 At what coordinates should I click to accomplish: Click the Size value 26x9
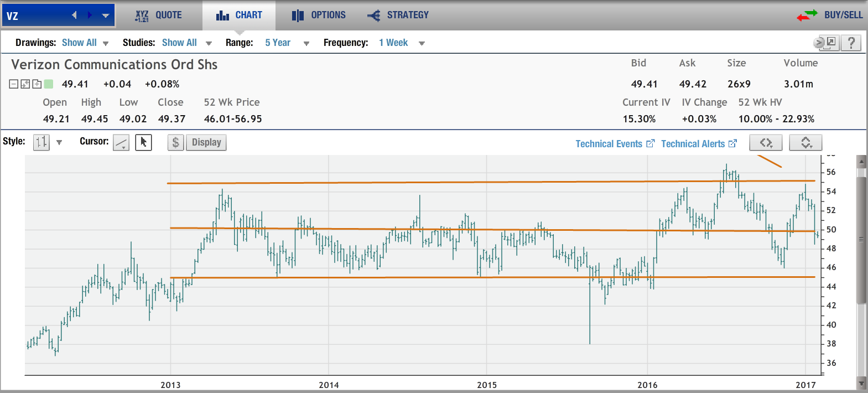[739, 84]
